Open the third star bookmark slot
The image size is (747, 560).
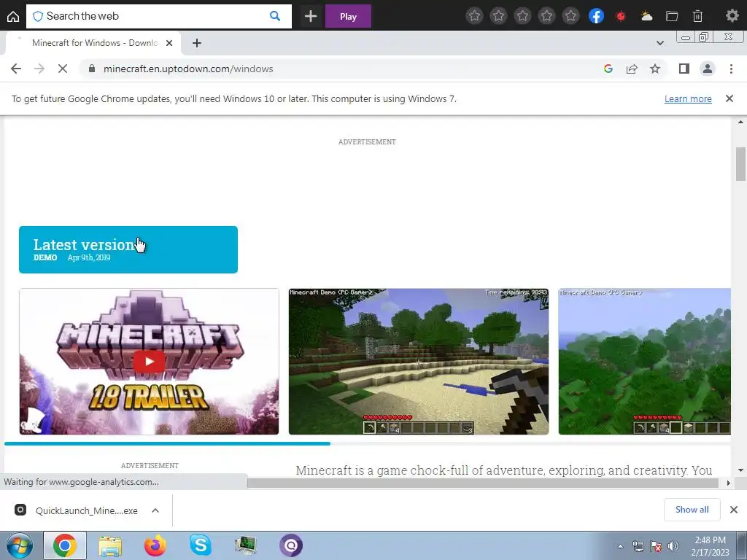522,16
